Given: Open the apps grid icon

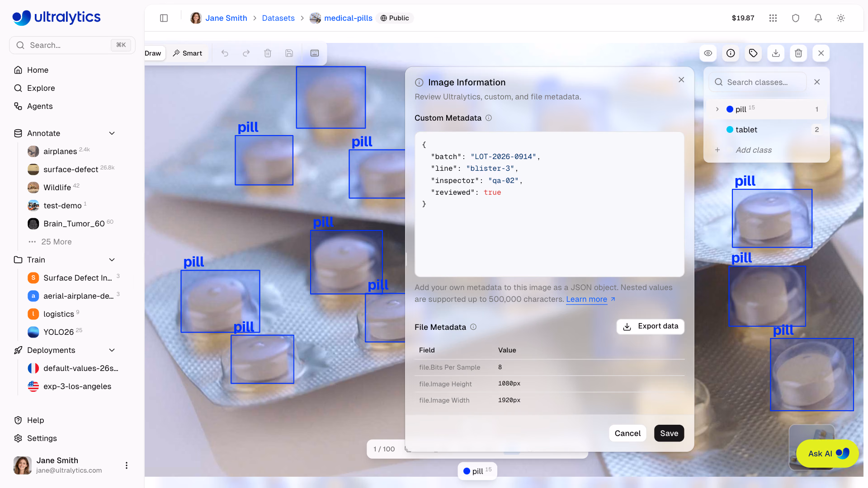Looking at the screenshot, I should point(773,18).
